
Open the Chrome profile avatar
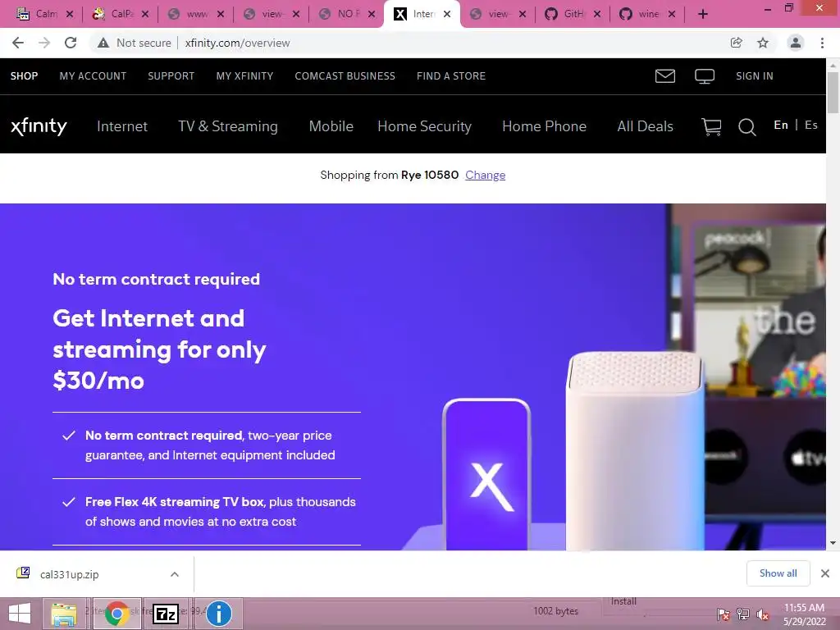pyautogui.click(x=796, y=43)
